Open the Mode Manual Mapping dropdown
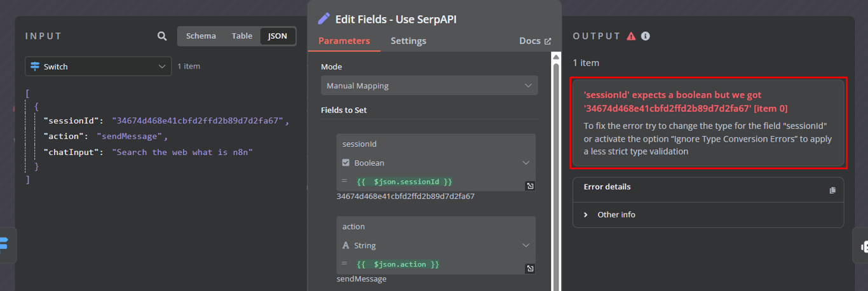The height and width of the screenshot is (291, 868). 429,86
